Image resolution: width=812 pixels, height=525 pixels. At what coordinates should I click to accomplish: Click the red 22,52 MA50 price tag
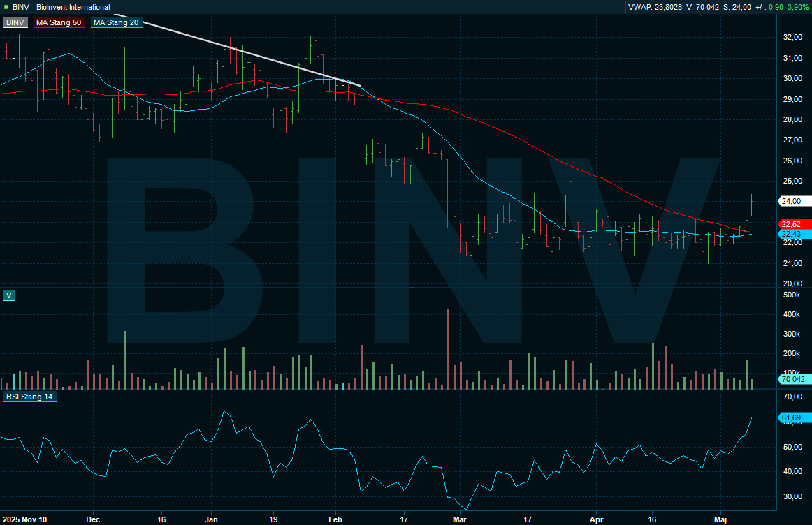tap(795, 224)
